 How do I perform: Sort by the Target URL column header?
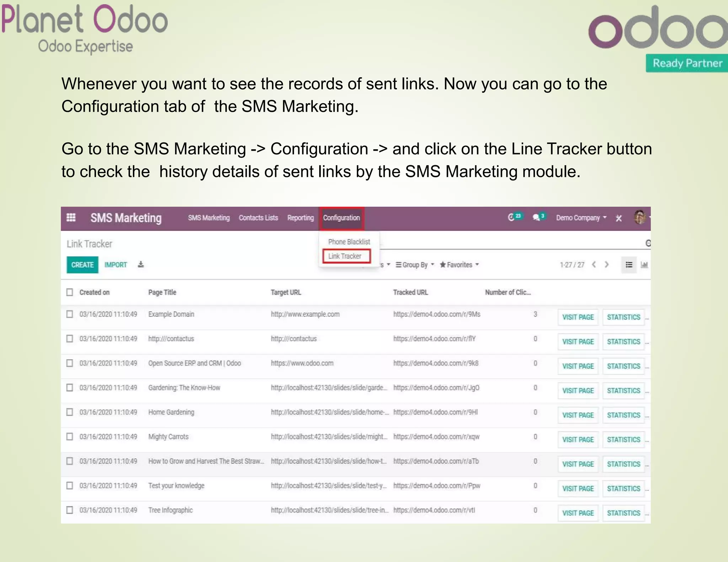tap(286, 292)
